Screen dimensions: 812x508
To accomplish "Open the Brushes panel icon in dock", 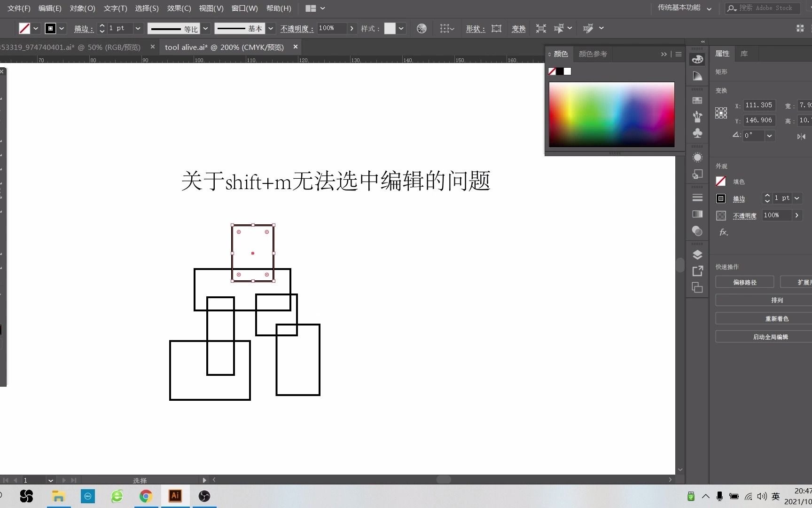I will tap(697, 116).
